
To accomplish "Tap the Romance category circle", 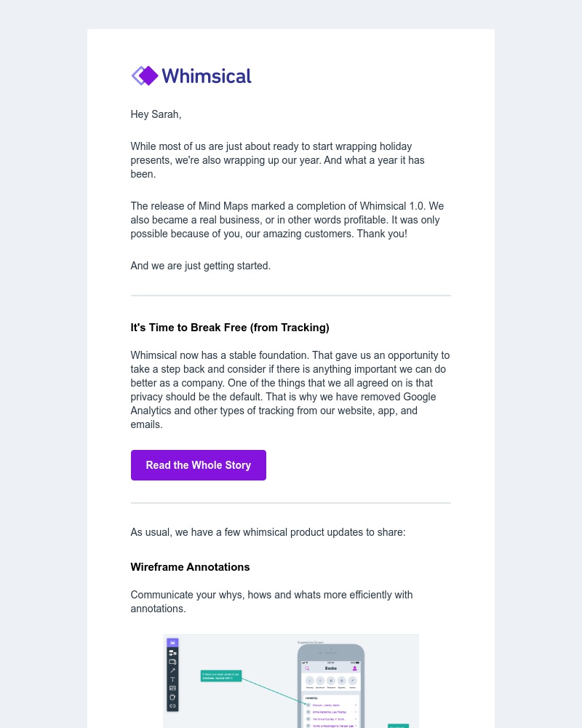I will pyautogui.click(x=331, y=681).
